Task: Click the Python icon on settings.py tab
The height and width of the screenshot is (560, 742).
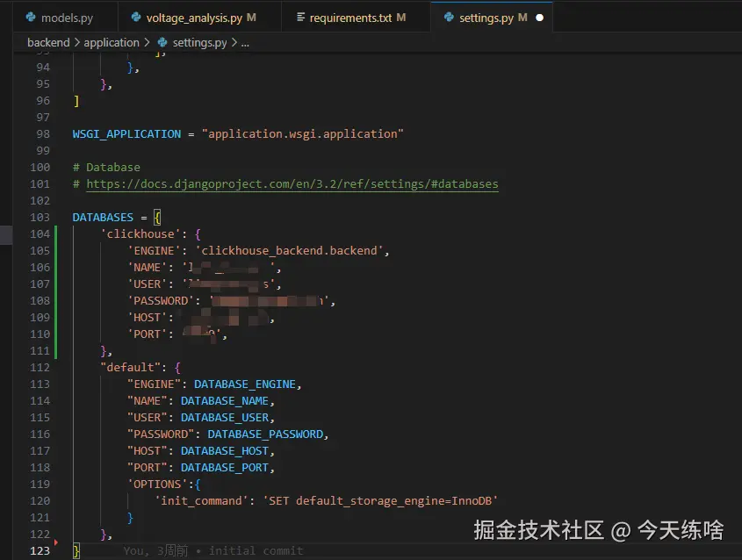Action: [449, 18]
